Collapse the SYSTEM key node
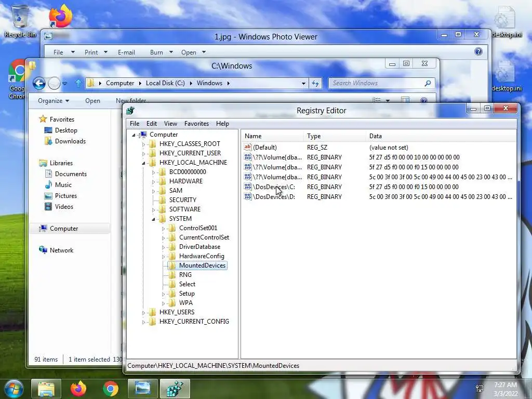 [153, 219]
